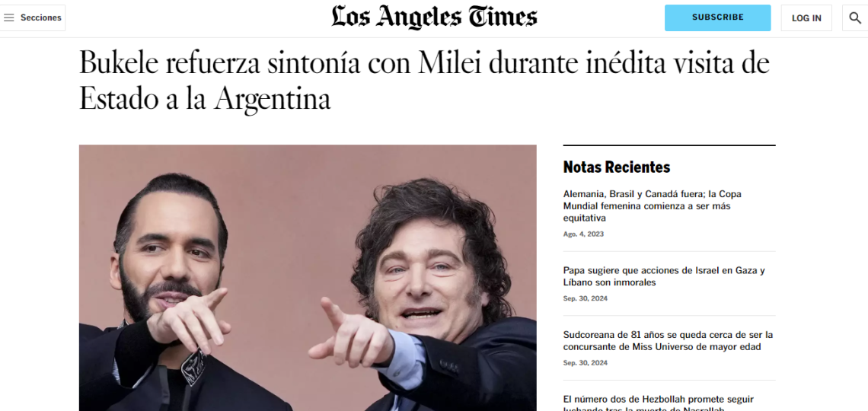Click the Notas Recientes section heading
Screen dimensions: 868x411
(617, 167)
